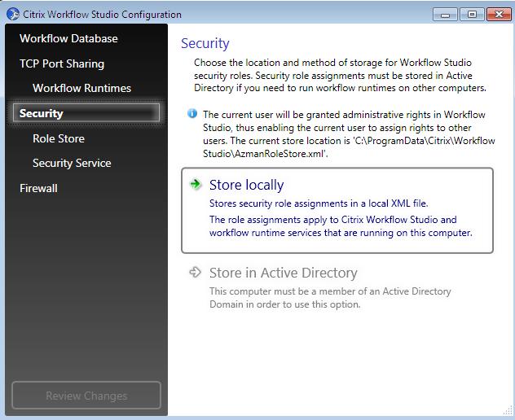
Task: Go to the Workflow Runtimes sub-item
Action: click(x=81, y=88)
